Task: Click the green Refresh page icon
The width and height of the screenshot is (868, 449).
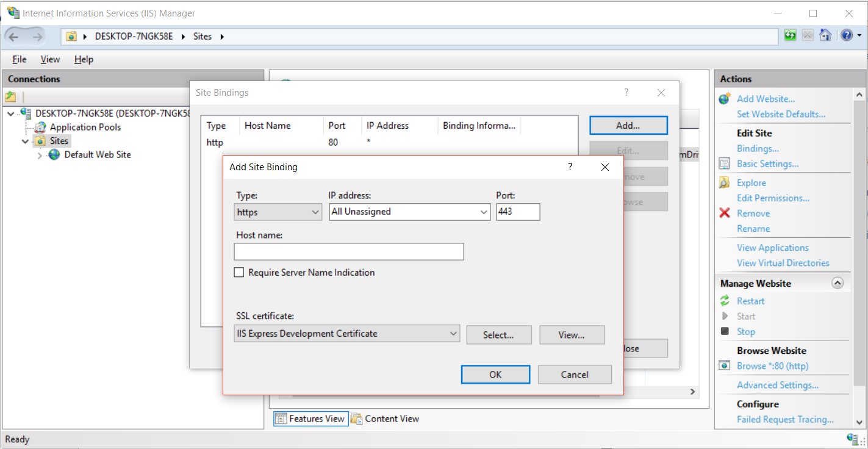Action: (x=790, y=35)
